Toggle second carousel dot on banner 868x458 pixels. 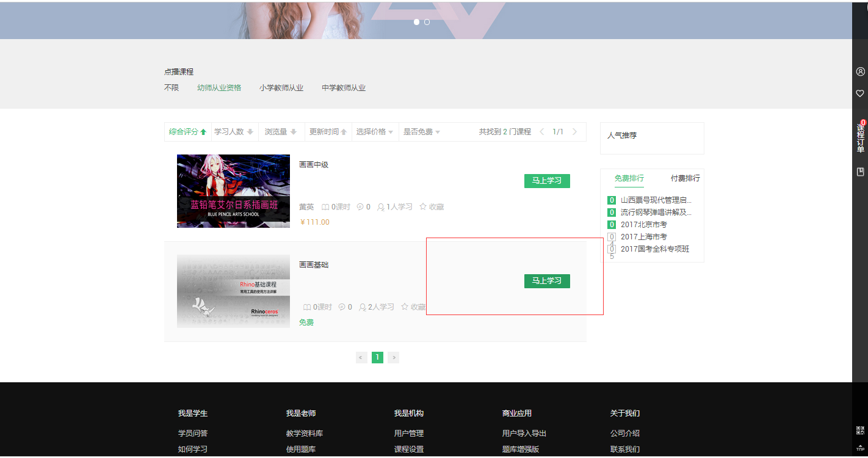coord(427,22)
